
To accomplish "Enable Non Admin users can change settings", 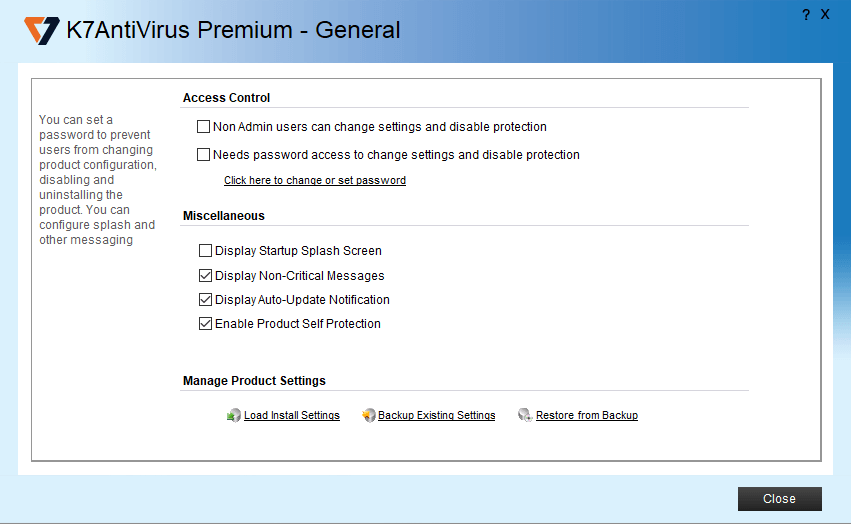I will tap(204, 127).
